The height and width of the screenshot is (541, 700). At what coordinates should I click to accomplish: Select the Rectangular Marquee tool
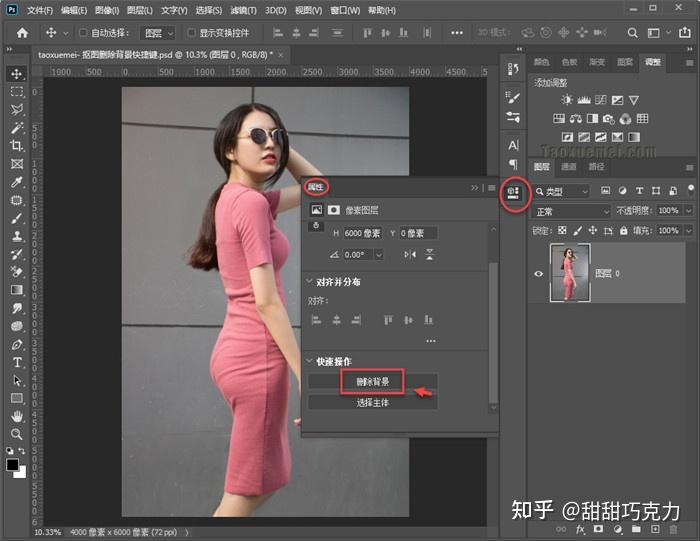coord(17,92)
